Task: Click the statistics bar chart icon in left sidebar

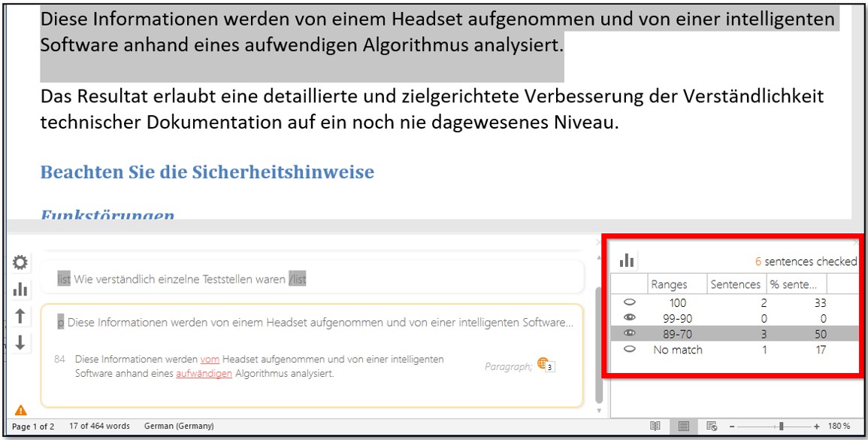Action: tap(20, 289)
